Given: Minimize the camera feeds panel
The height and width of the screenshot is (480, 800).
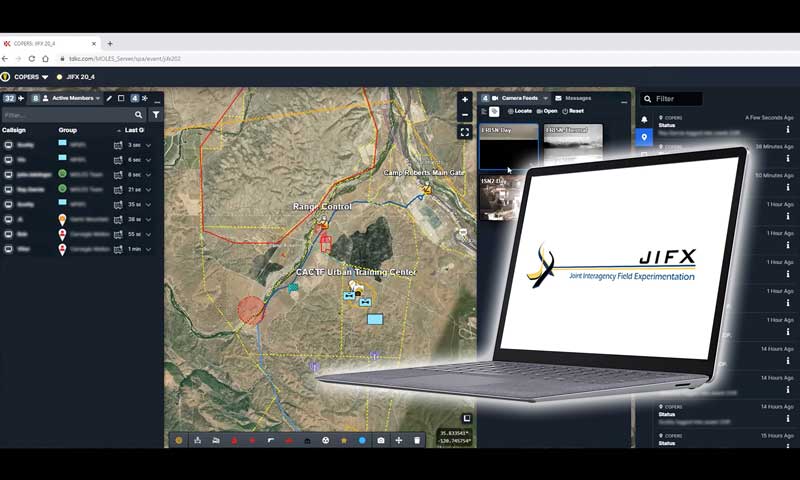Looking at the screenshot, I should point(624,100).
